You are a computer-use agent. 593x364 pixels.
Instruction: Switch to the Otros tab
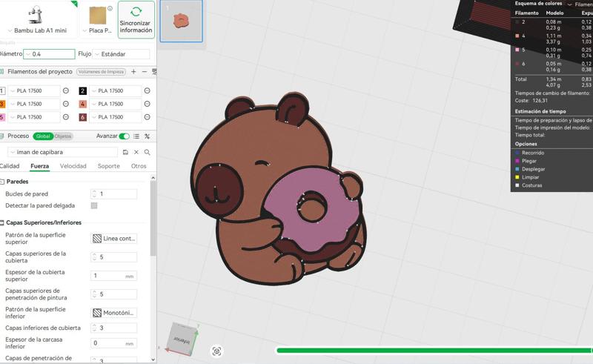139,166
